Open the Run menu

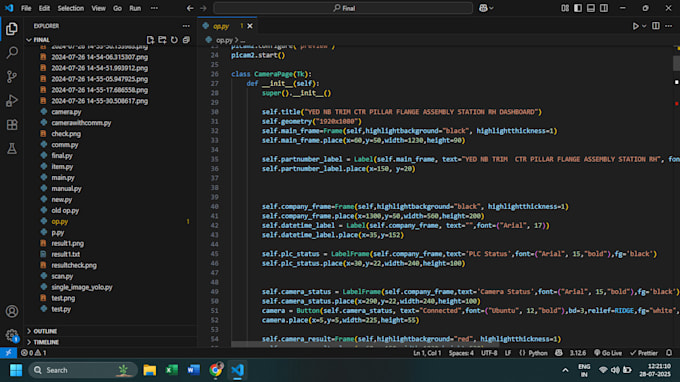135,8
